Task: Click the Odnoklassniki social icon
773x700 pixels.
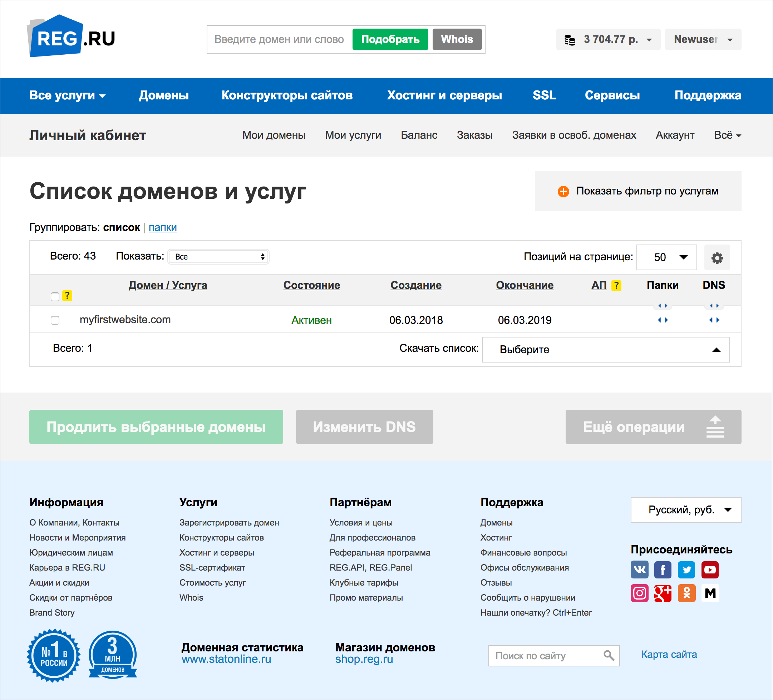Action: click(686, 593)
